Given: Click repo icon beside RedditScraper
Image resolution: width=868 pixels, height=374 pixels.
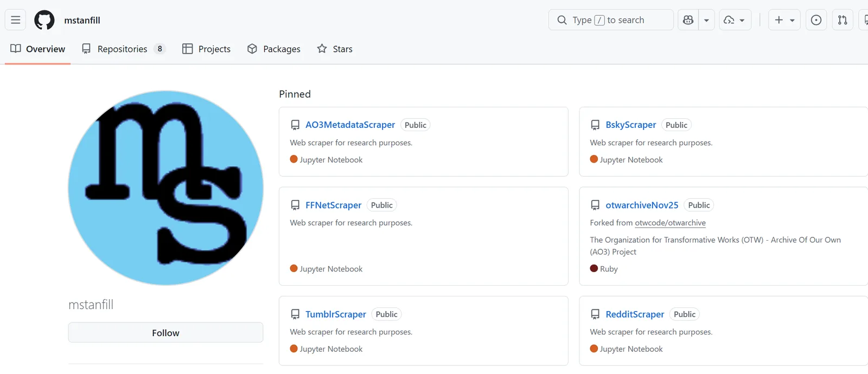Looking at the screenshot, I should pos(595,314).
